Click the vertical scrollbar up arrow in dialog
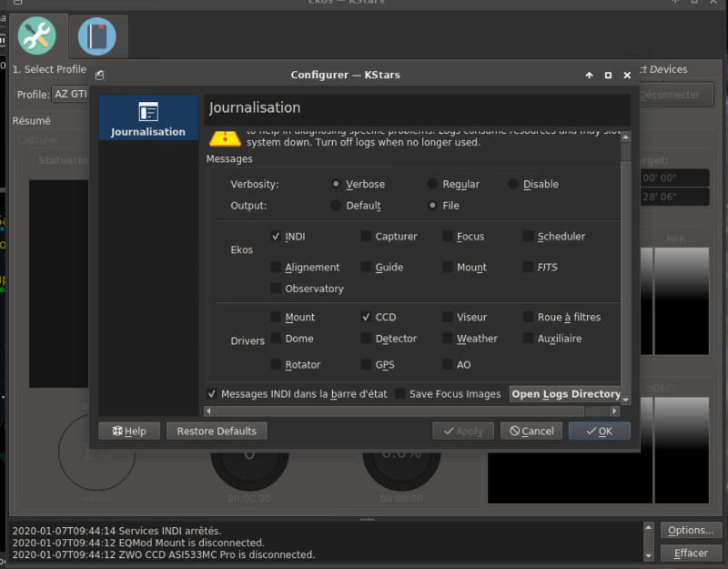 point(626,137)
